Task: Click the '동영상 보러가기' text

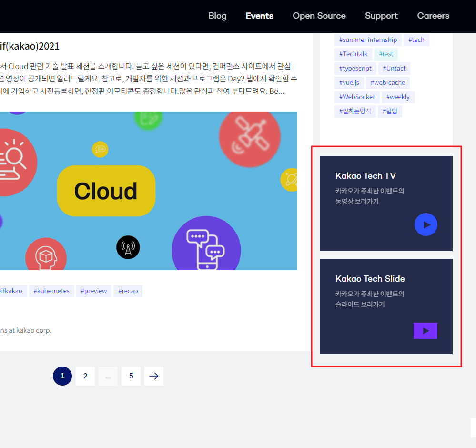Action: pos(357,202)
